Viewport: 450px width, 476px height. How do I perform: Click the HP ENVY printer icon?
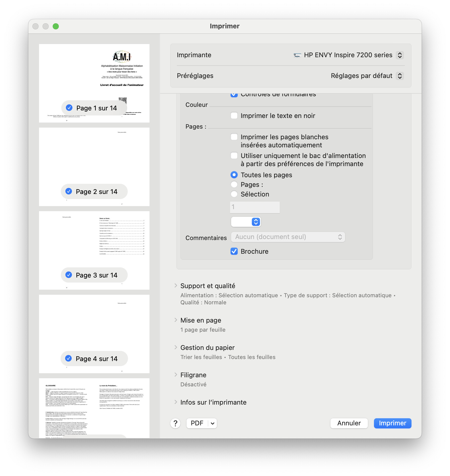point(297,55)
